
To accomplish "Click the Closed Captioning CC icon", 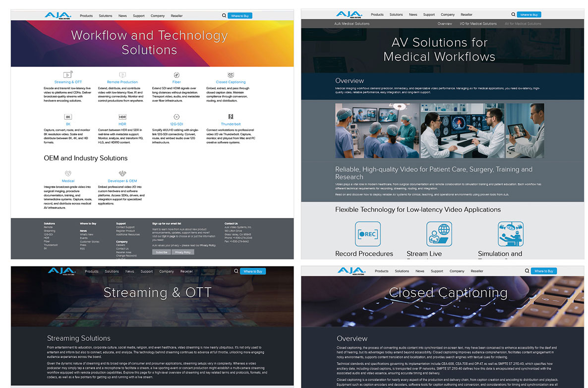I will point(231,75).
